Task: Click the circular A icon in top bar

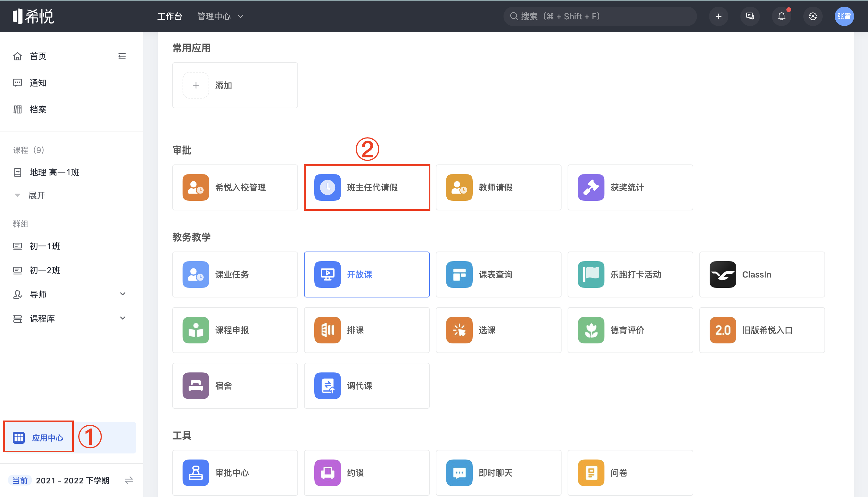Action: pyautogui.click(x=812, y=16)
